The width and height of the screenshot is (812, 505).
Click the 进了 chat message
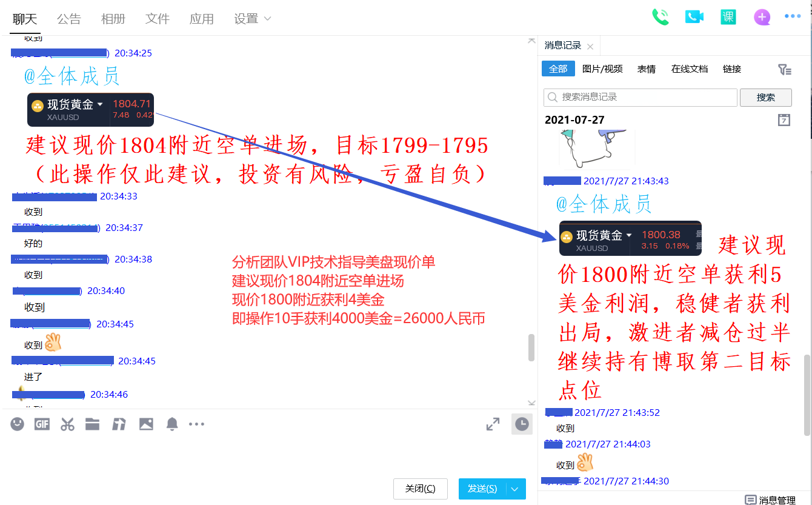click(x=33, y=376)
